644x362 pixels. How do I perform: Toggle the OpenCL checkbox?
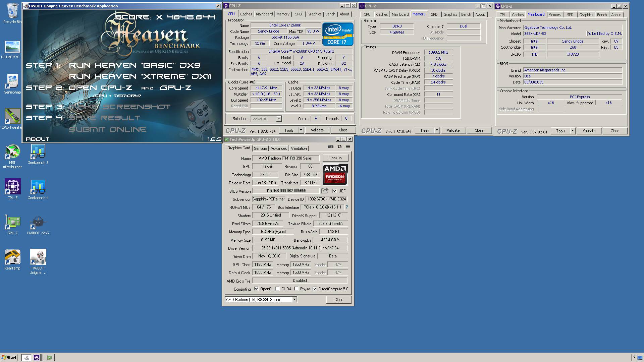click(x=256, y=289)
